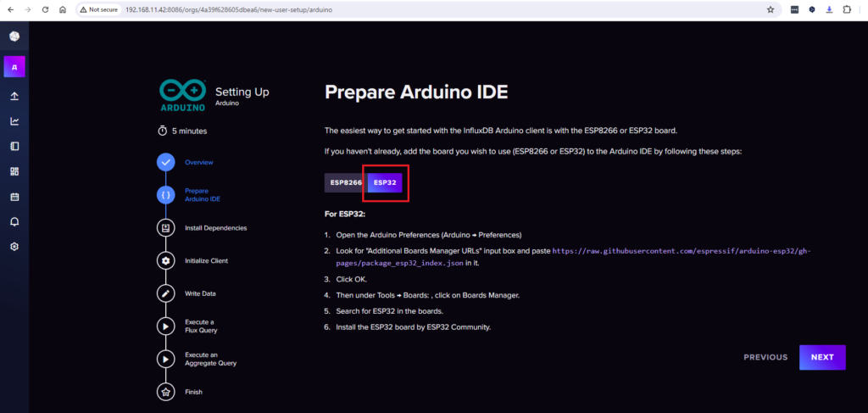868x413 pixels.
Task: Bookmark this page with the star
Action: [x=770, y=9]
